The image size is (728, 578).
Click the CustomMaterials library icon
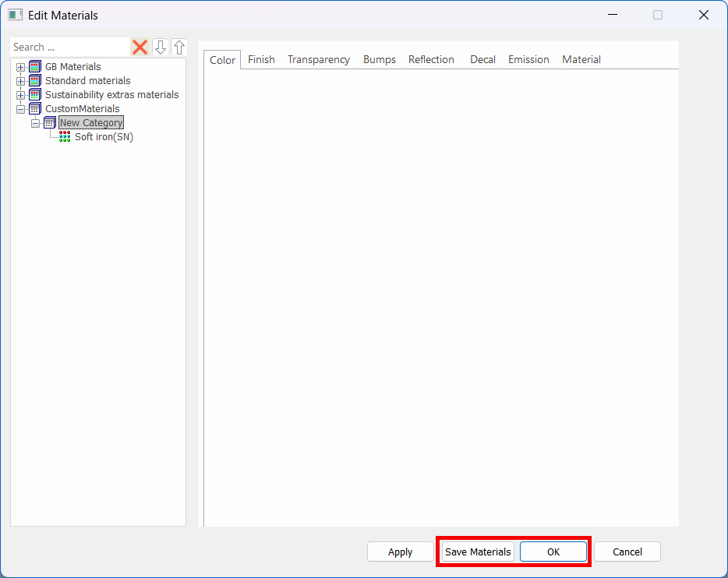click(x=35, y=109)
